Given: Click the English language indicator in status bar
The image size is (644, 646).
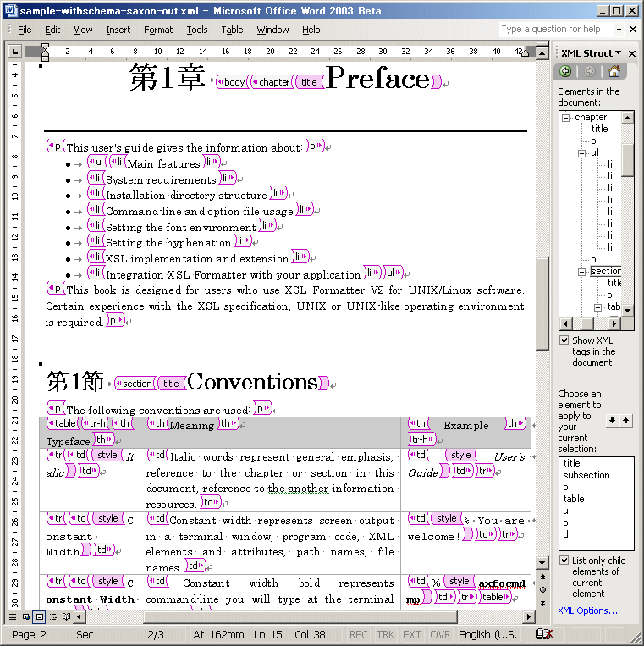Looking at the screenshot, I should click(x=488, y=634).
